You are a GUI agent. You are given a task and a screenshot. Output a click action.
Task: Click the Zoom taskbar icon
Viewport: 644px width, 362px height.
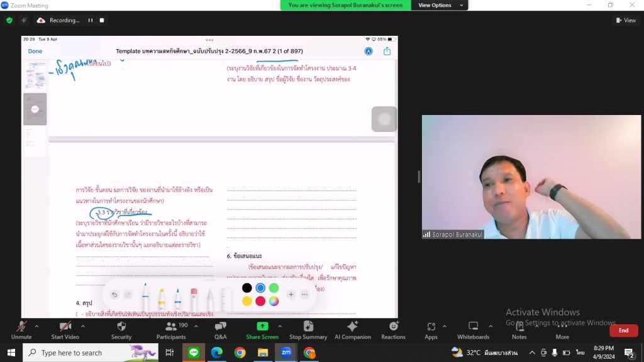[x=286, y=353]
